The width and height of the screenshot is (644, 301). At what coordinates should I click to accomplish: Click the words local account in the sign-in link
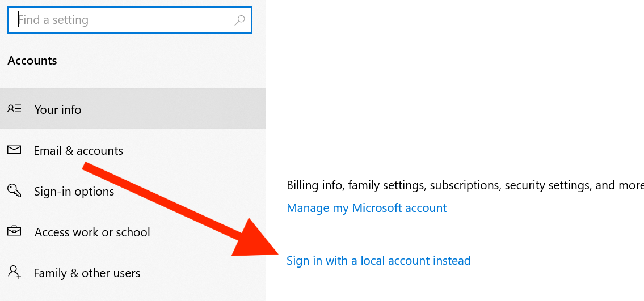pyautogui.click(x=395, y=261)
